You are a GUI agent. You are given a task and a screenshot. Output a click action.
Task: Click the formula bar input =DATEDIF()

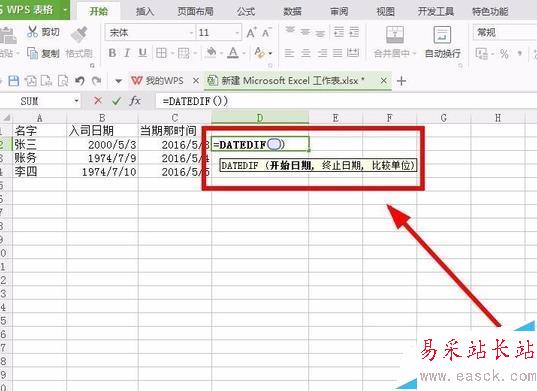346,101
